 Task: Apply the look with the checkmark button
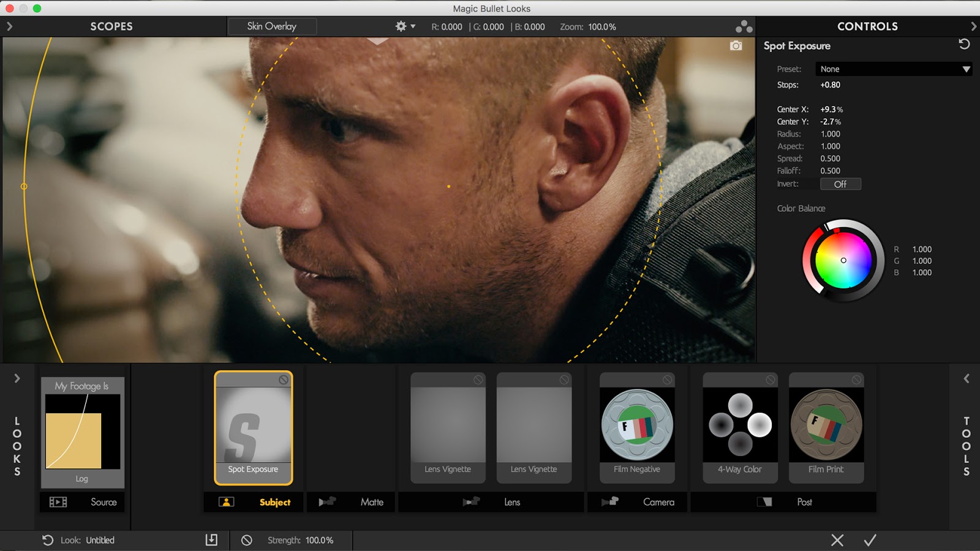click(870, 540)
